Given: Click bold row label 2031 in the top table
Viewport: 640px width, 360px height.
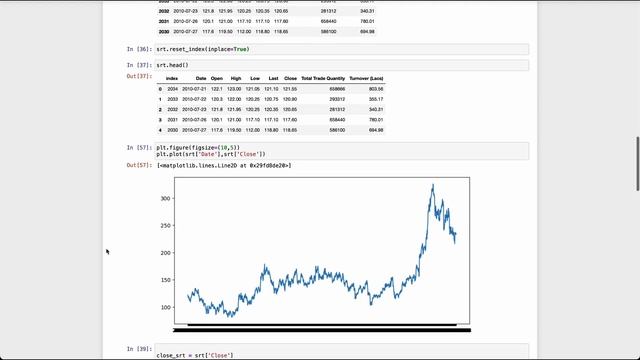Looking at the screenshot, I should pos(164,21).
